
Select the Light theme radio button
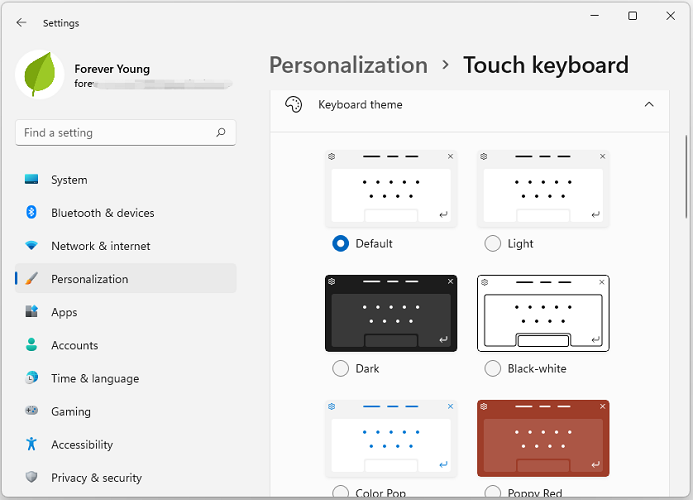tap(492, 244)
